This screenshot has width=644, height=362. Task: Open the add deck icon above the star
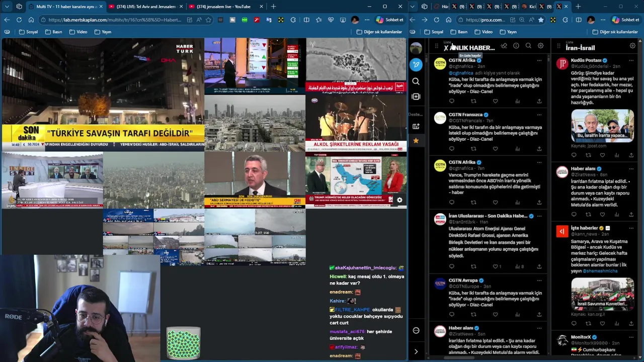click(x=416, y=126)
